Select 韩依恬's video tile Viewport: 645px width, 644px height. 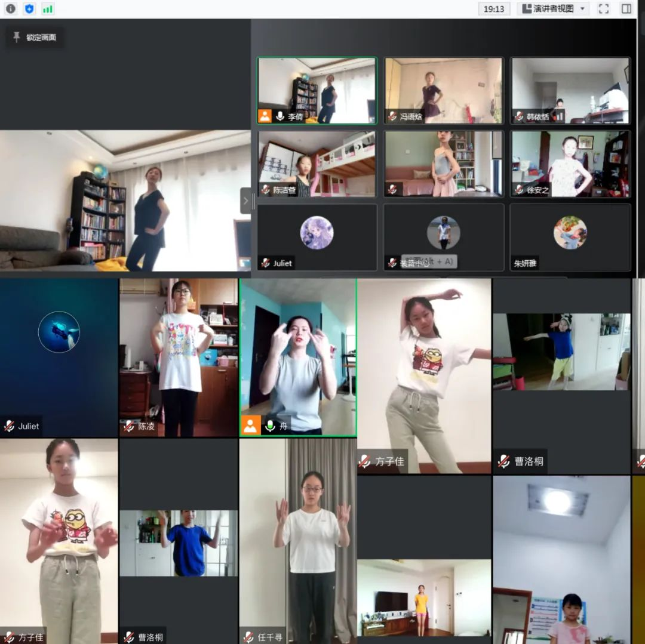pos(570,90)
